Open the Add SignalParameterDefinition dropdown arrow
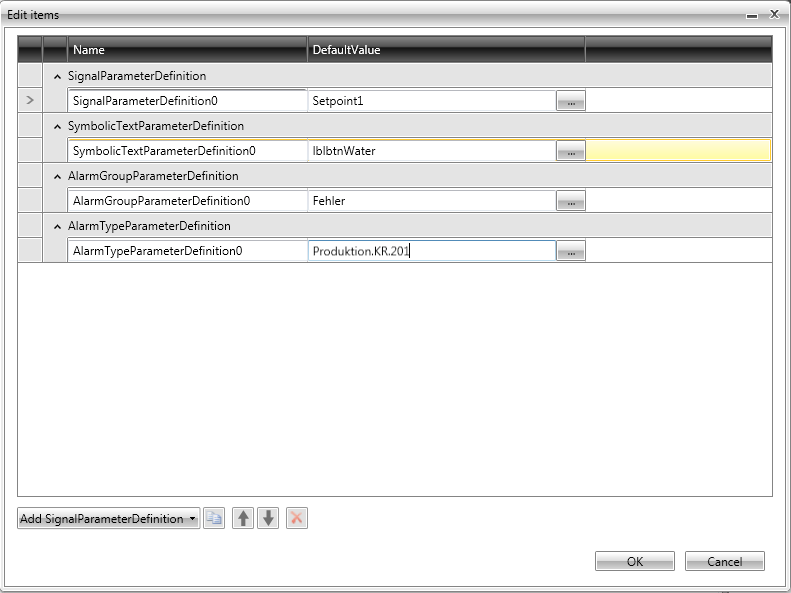791x593 pixels. (193, 519)
